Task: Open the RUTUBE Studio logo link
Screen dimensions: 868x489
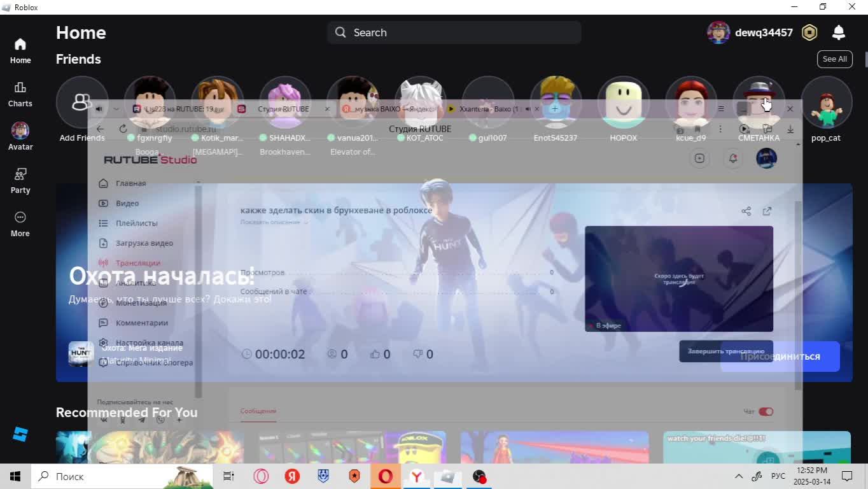Action: coord(150,160)
